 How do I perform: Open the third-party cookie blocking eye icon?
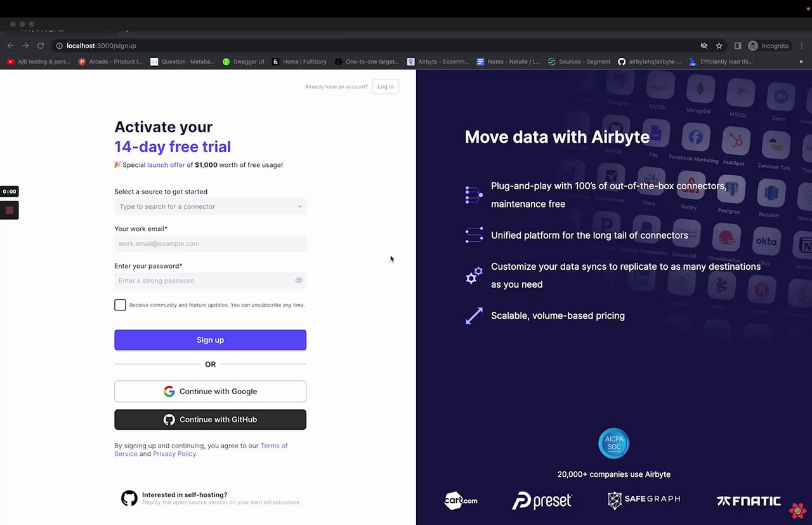pyautogui.click(x=704, y=46)
